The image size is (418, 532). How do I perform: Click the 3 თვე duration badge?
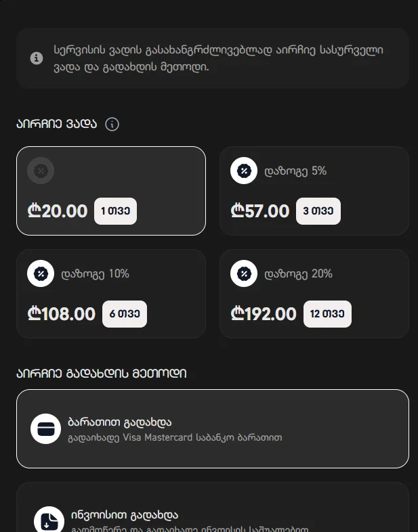click(x=318, y=211)
